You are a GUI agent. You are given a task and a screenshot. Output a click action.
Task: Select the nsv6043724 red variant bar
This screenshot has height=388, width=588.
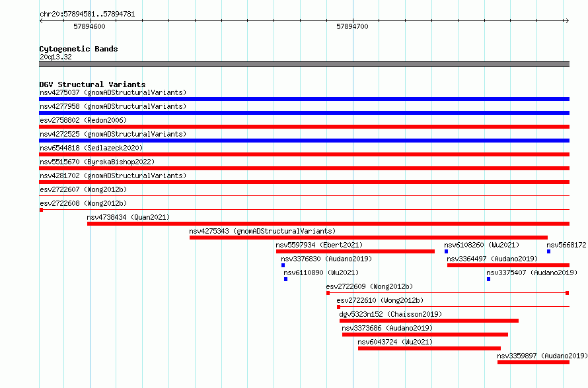(x=429, y=348)
